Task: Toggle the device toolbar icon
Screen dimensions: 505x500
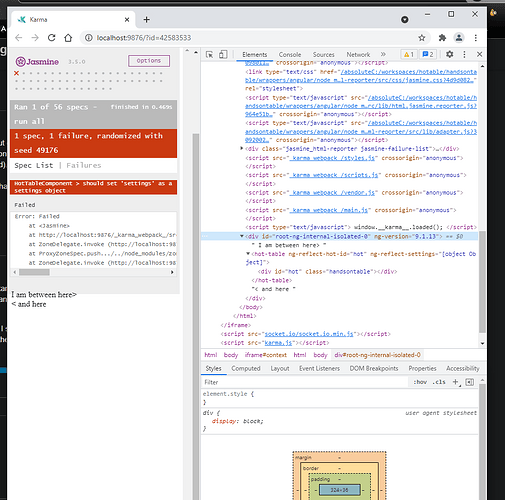Action: 223,54
